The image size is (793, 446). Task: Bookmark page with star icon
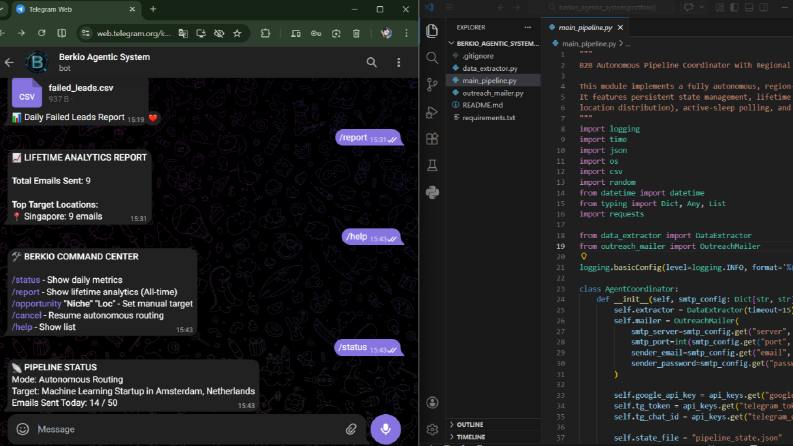(x=237, y=33)
